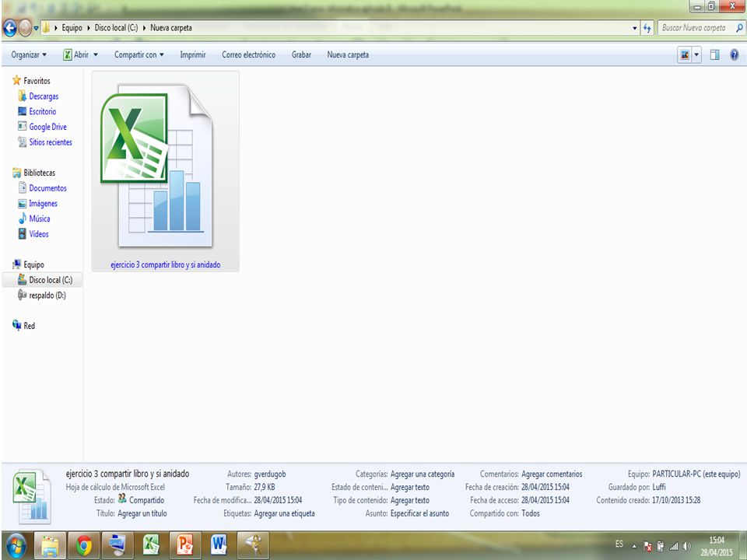Open the volume speaker tray icon
The height and width of the screenshot is (560, 747).
[686, 546]
